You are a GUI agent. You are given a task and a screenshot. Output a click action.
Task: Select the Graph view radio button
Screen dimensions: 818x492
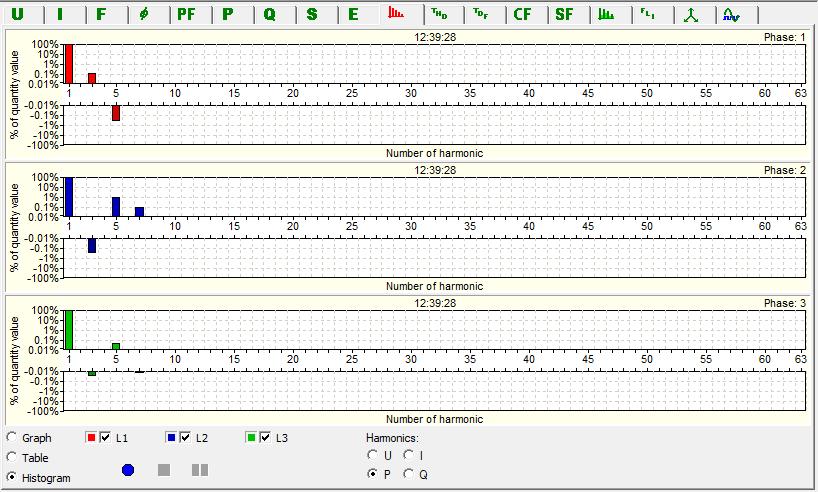click(x=11, y=437)
